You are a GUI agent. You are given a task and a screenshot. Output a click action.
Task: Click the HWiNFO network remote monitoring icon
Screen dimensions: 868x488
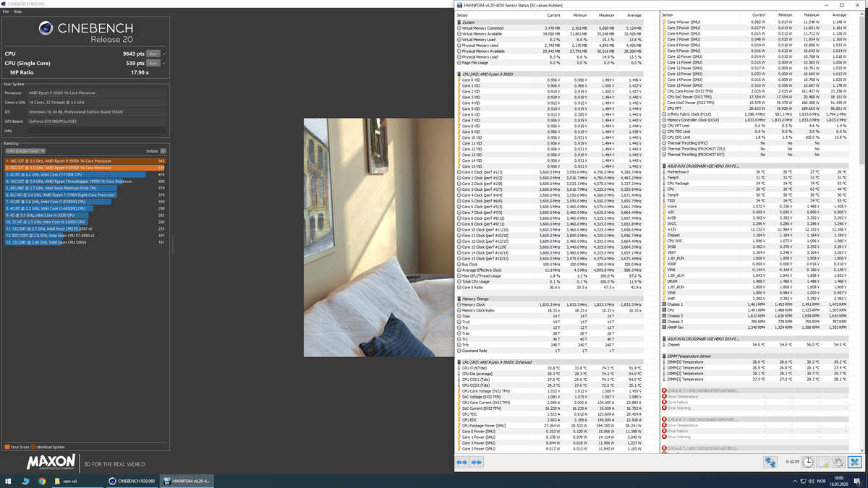click(x=770, y=462)
